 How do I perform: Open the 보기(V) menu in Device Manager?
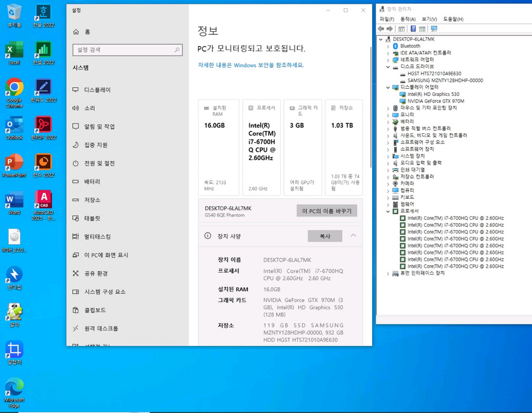(429, 19)
